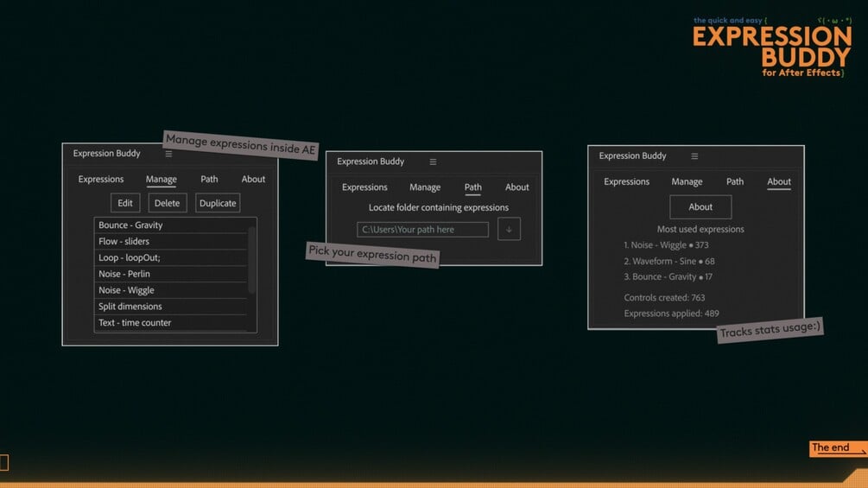Screen dimensions: 868x488
Task: Switch to Expressions tab in the About panel
Action: pos(627,181)
